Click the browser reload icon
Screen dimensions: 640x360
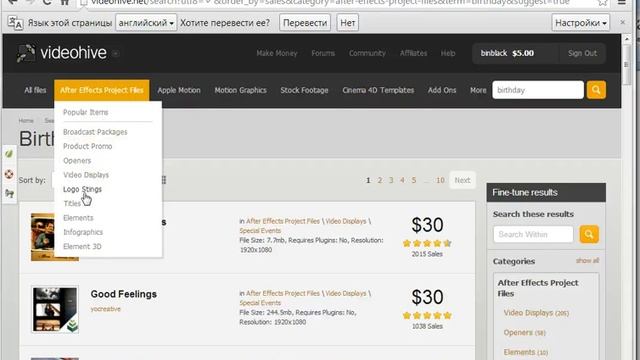(47, 2)
